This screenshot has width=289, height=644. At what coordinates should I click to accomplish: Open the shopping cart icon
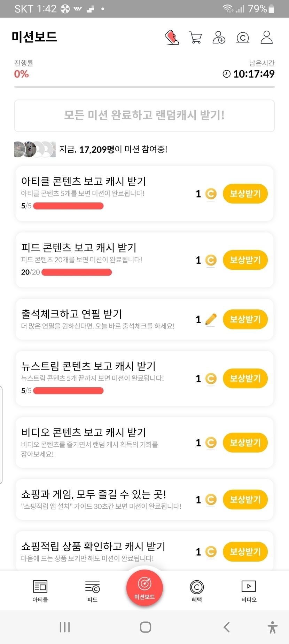pyautogui.click(x=195, y=37)
